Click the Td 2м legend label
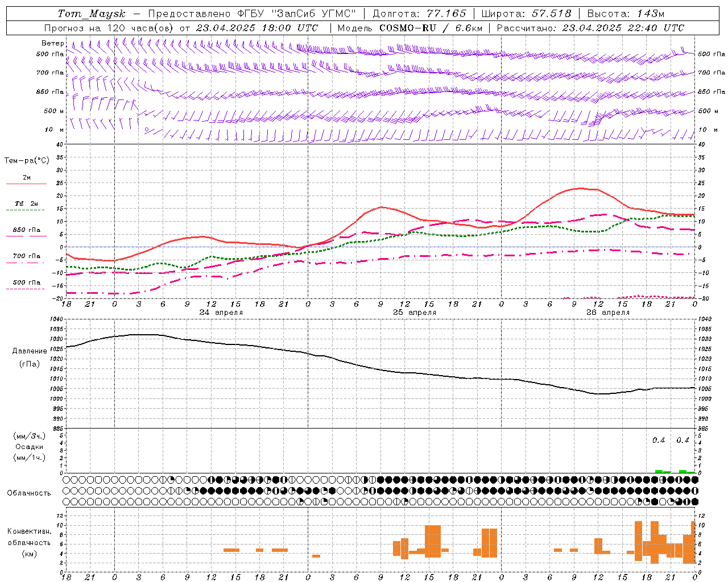728x582 pixels. (x=27, y=203)
